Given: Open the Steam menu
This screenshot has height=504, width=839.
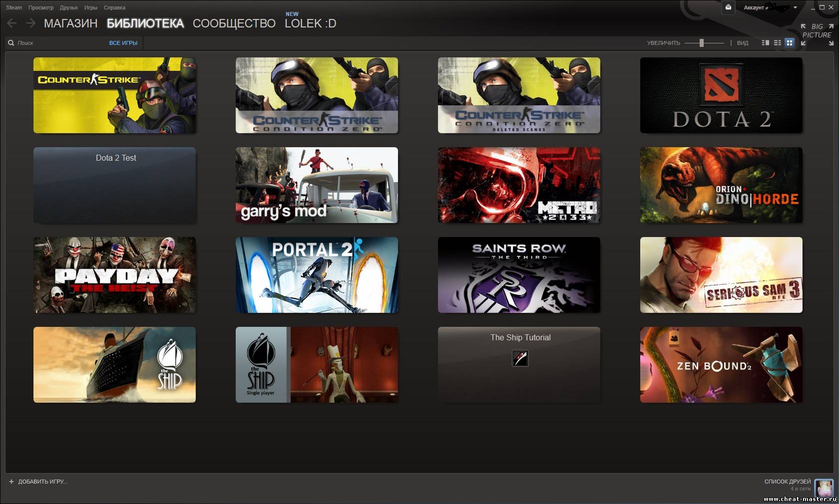Looking at the screenshot, I should tap(14, 7).
